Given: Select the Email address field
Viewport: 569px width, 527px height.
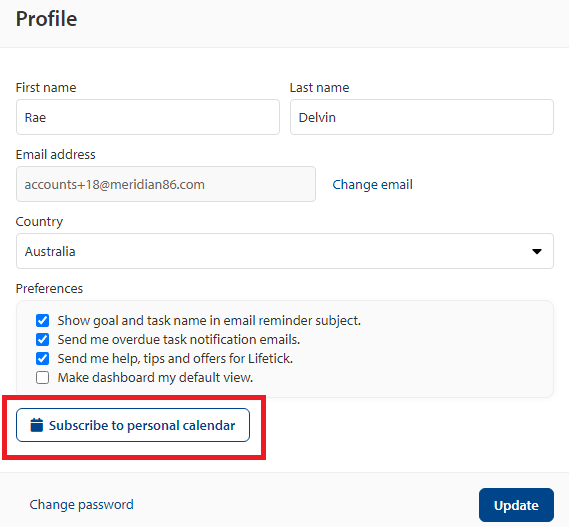Looking at the screenshot, I should click(x=166, y=184).
